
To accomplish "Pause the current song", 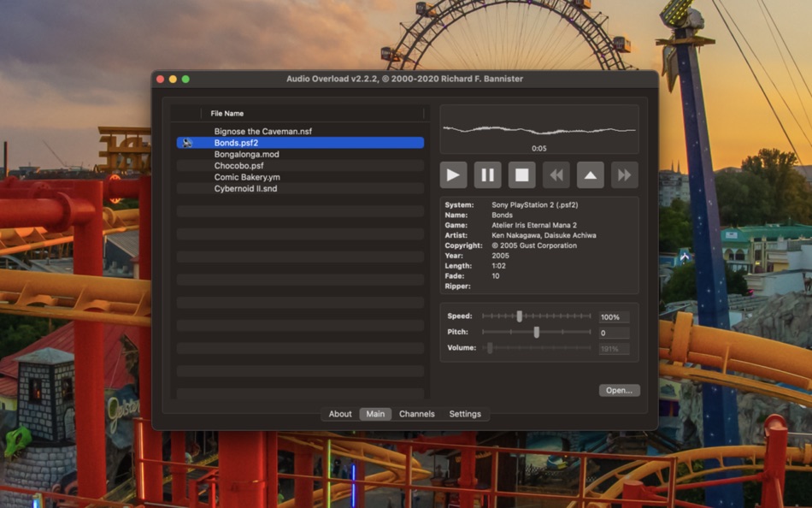I will pos(487,174).
